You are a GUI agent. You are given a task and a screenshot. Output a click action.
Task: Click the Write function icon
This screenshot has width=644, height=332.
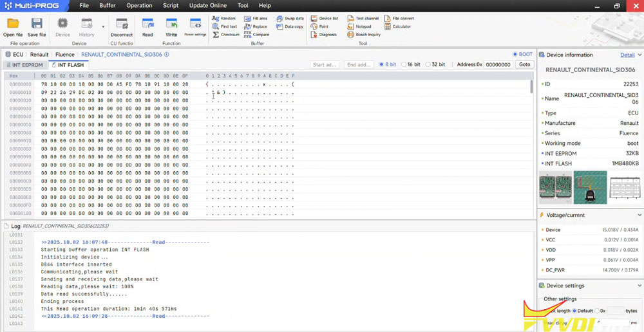[171, 26]
